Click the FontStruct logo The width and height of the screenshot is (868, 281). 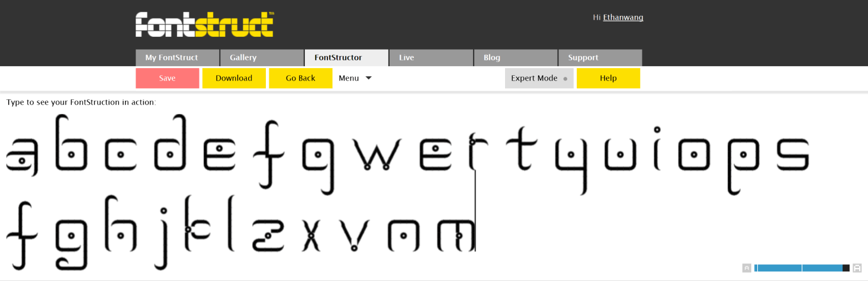204,24
